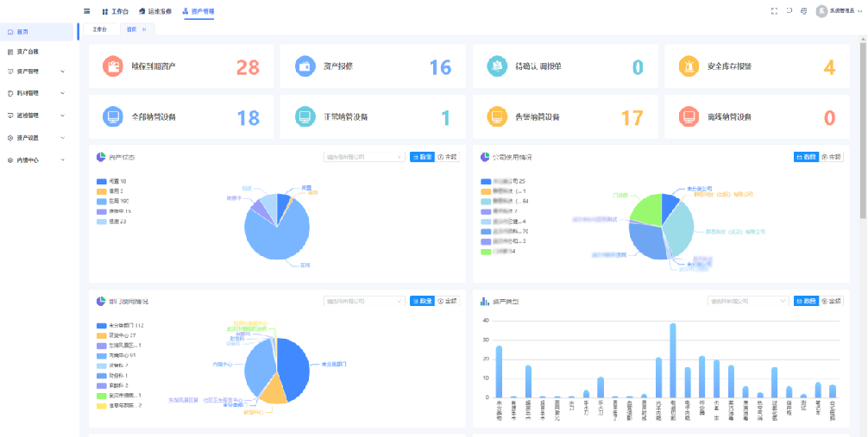Screen dimensions: 868x437
Task: Open the 系统管理员 user dropdown
Action: click(x=839, y=11)
